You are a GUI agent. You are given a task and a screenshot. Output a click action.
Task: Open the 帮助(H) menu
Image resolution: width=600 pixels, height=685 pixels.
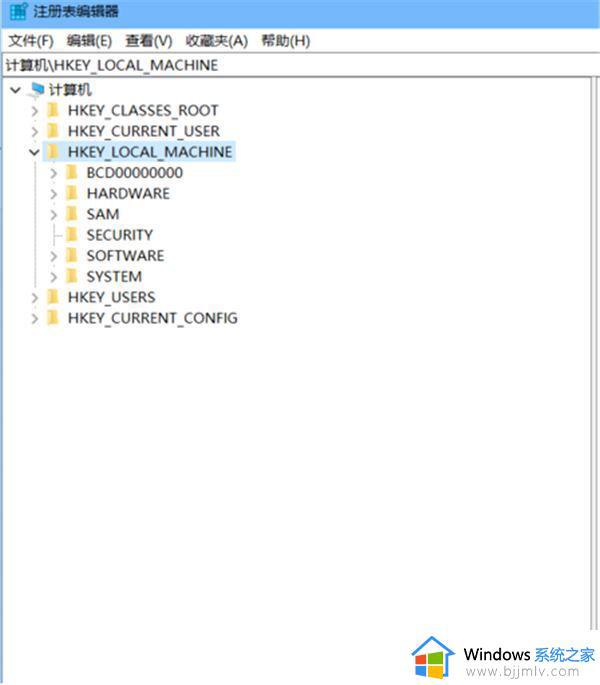pyautogui.click(x=286, y=41)
